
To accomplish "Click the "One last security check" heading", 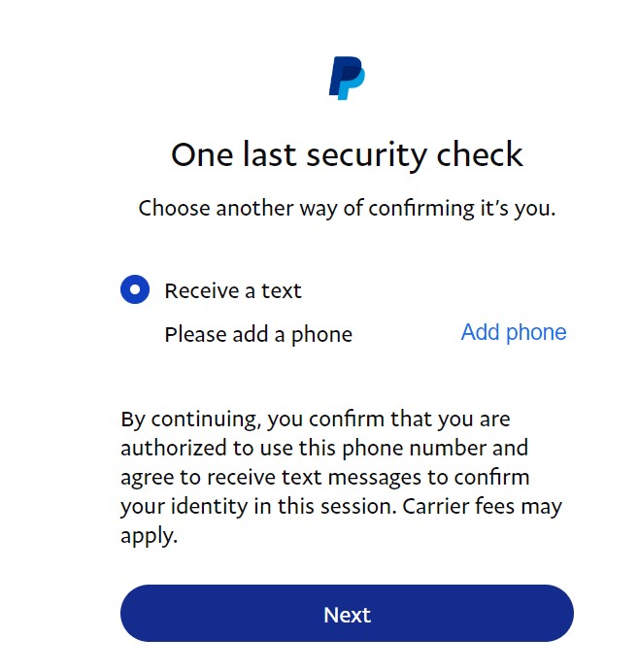I will coord(347,154).
